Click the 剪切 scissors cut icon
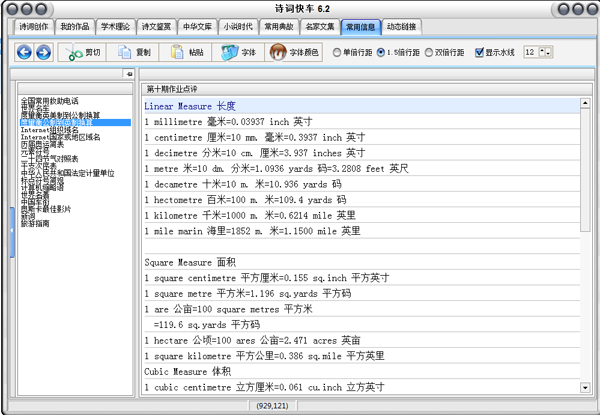This screenshot has width=600, height=415. [x=75, y=52]
